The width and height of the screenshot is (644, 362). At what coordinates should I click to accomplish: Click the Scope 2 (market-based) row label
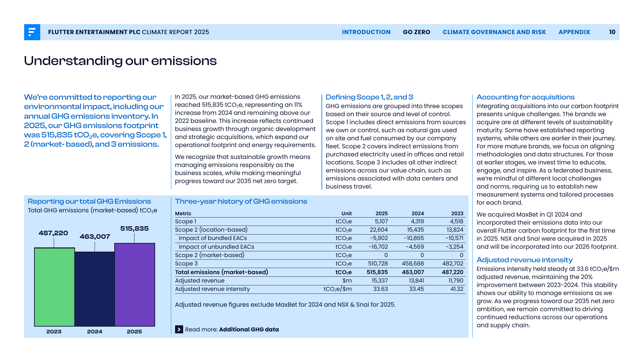click(210, 255)
